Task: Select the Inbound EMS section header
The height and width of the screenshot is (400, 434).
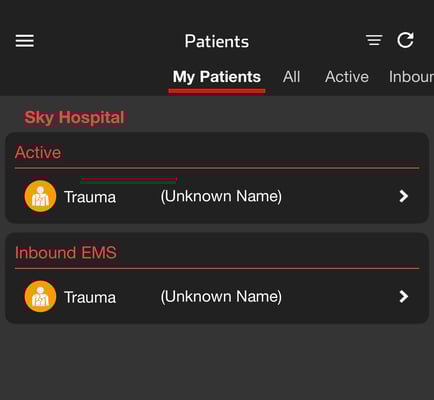Action: click(66, 253)
